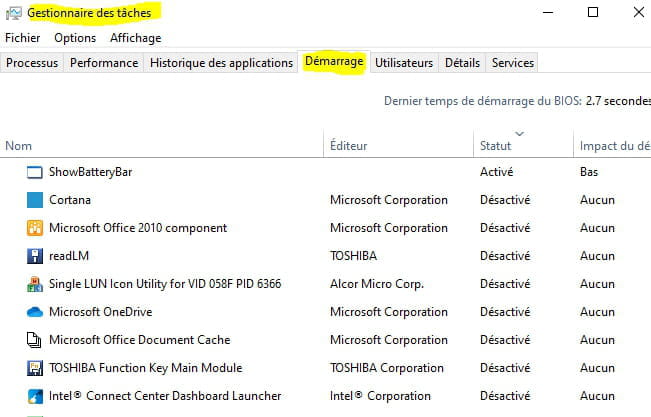Open the Fichier menu
The width and height of the screenshot is (651, 417).
22,38
